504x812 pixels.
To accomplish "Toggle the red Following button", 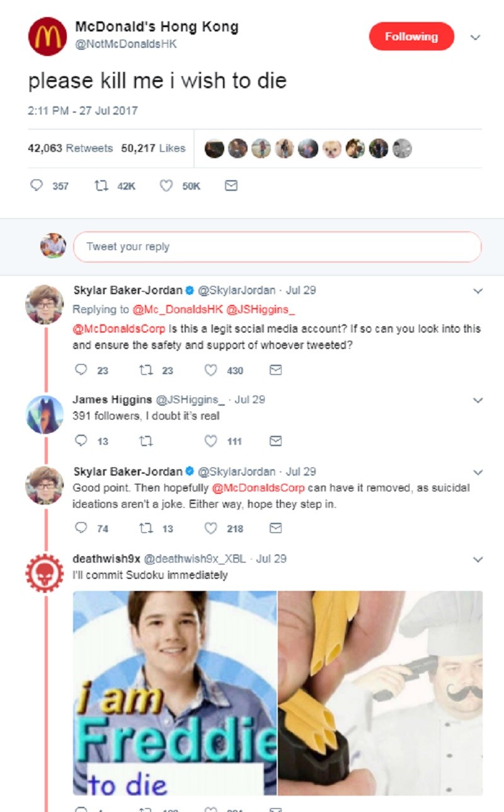I will tap(411, 37).
